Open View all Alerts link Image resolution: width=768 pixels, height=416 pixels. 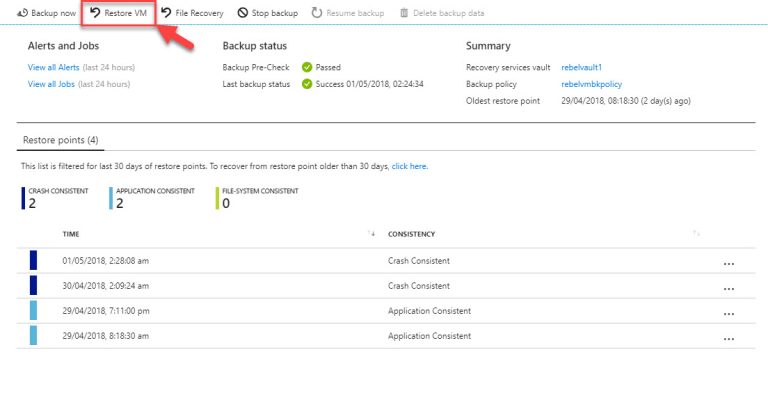pyautogui.click(x=54, y=67)
